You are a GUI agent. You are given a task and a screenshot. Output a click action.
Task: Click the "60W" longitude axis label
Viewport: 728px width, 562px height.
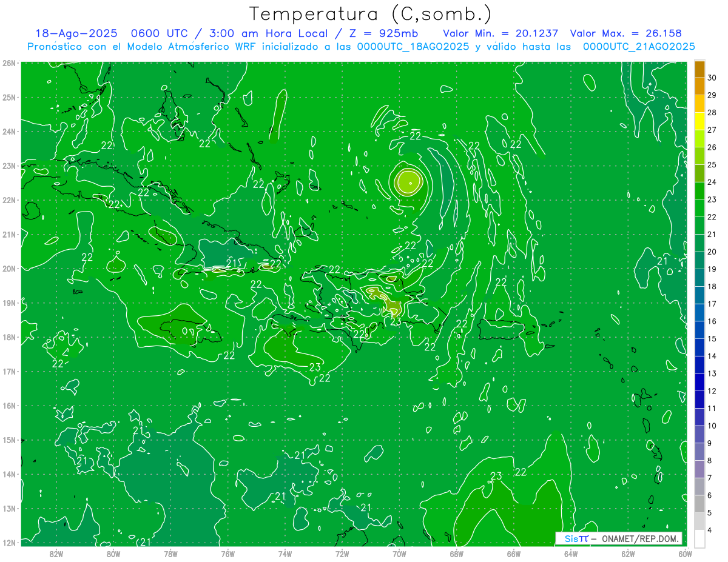[685, 554]
